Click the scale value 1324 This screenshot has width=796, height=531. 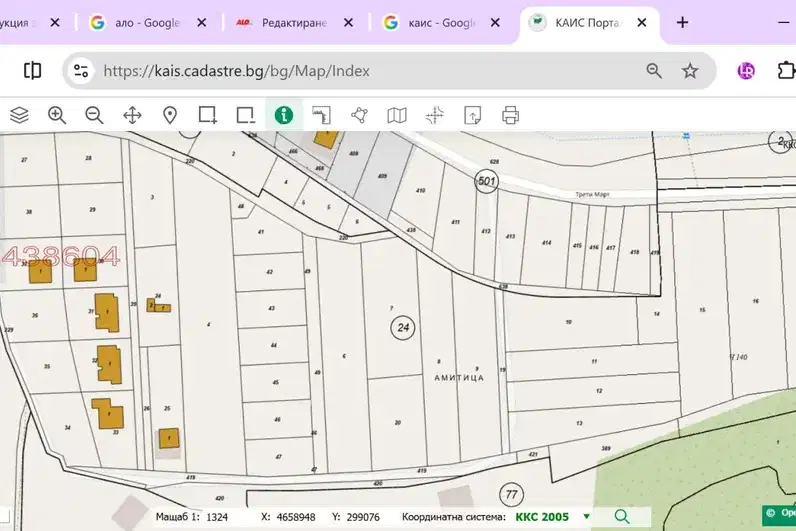pos(217,517)
